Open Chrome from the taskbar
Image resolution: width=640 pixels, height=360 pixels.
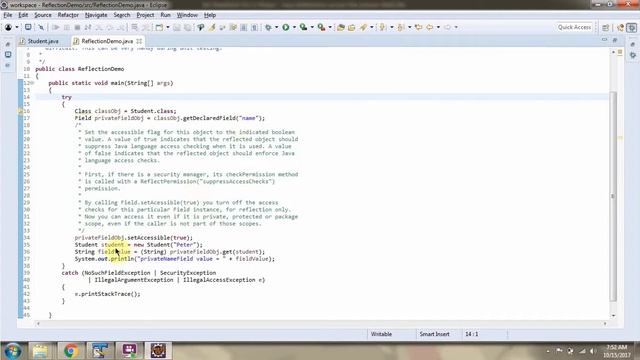tap(70, 351)
